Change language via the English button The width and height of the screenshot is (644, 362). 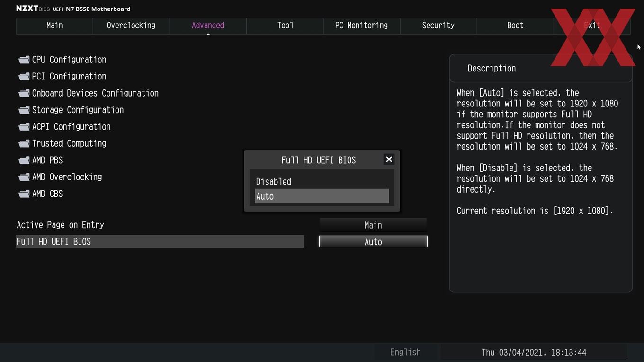point(405,353)
